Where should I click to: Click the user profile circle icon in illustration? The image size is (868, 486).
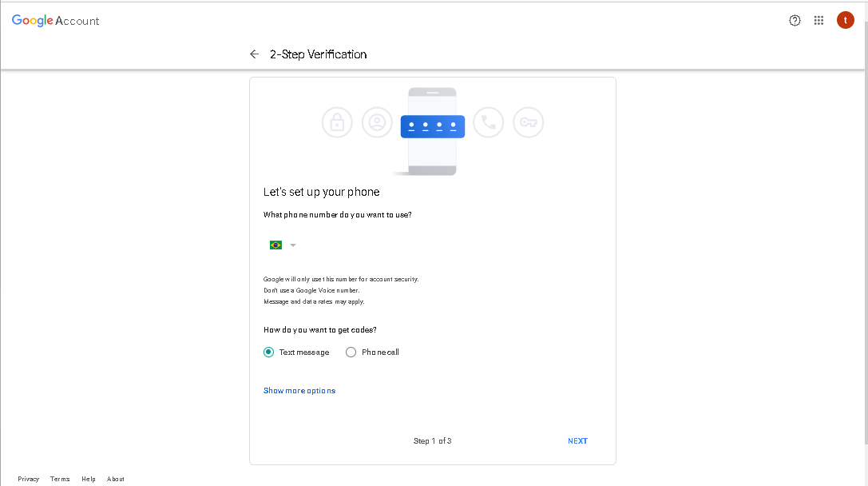[377, 122]
